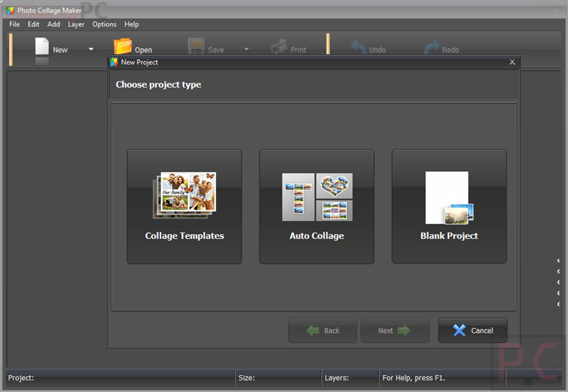Viewport: 568px width, 392px height.
Task: Open the Help menu
Action: [x=132, y=24]
